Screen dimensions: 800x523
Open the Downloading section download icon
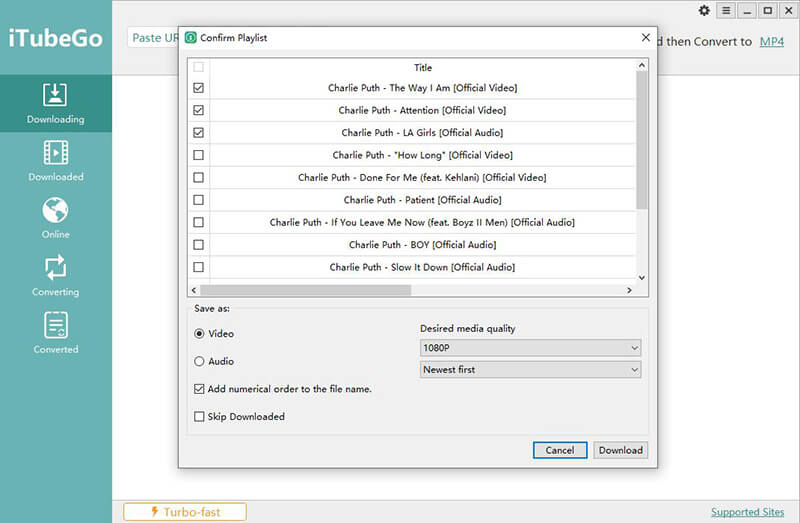pos(55,95)
